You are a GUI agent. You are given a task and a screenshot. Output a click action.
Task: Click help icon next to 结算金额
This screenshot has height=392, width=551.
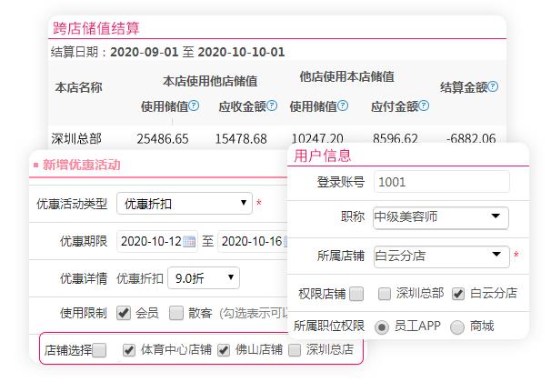(493, 87)
